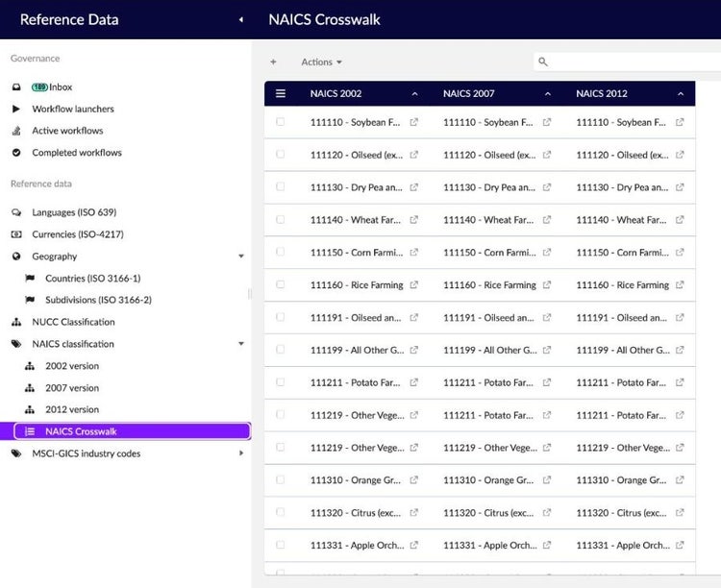721x588 pixels.
Task: Click the MSCI-GICS tags icon
Action: click(16, 453)
